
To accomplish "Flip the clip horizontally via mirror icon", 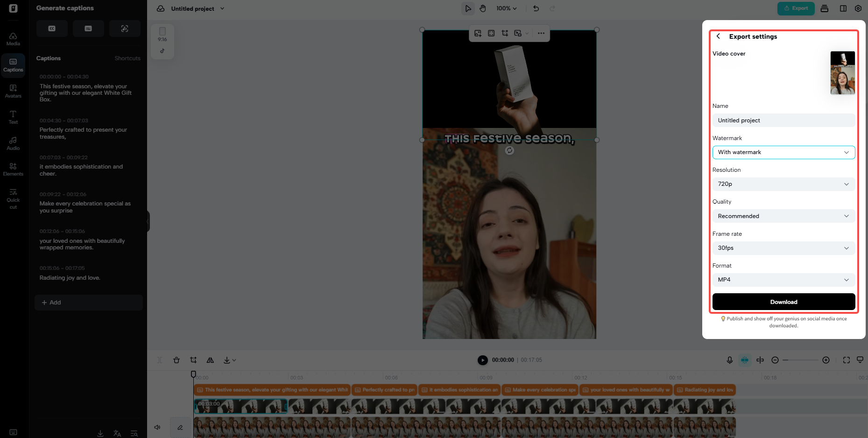I will point(210,360).
